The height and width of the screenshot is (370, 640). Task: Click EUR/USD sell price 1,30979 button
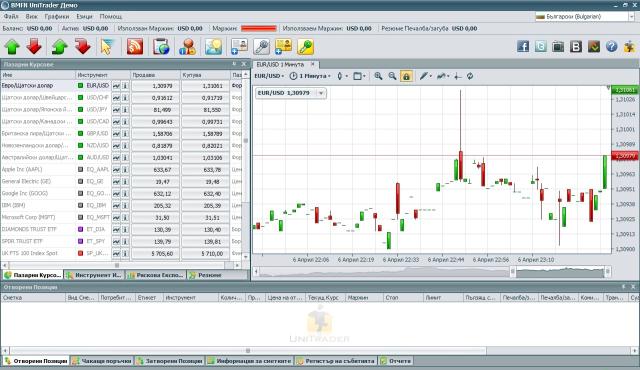[x=156, y=86]
